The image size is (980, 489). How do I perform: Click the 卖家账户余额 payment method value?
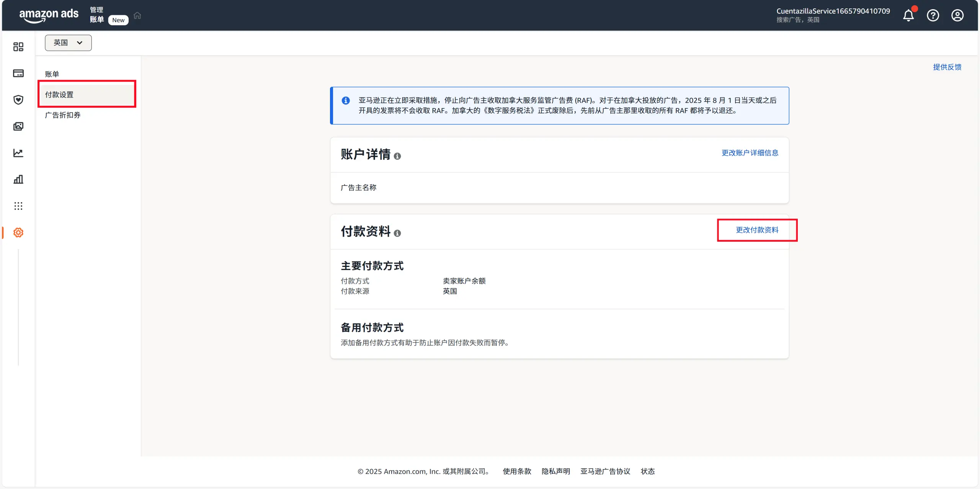pos(464,281)
